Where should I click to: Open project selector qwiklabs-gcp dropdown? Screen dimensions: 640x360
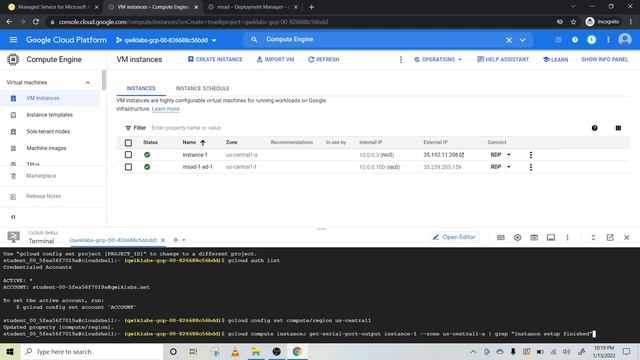(x=166, y=40)
